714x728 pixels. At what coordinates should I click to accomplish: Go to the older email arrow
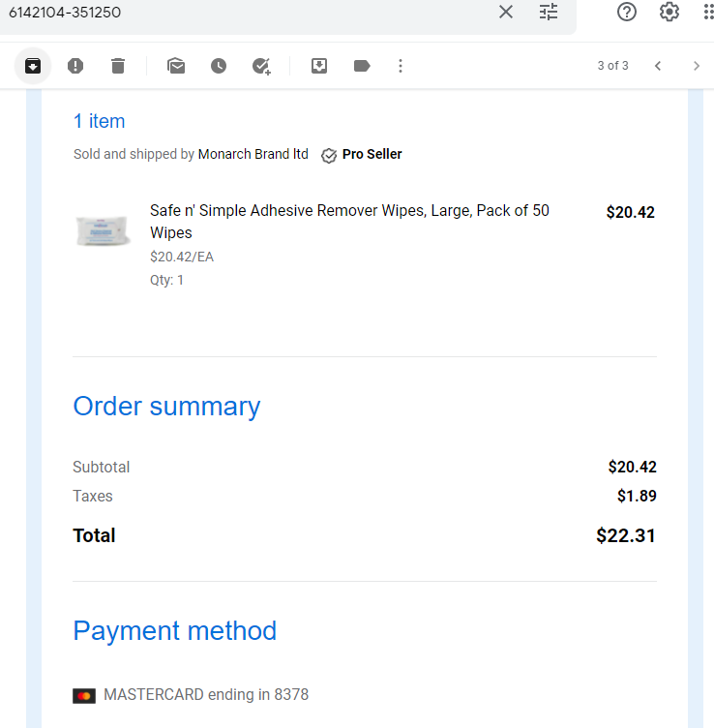coord(696,66)
